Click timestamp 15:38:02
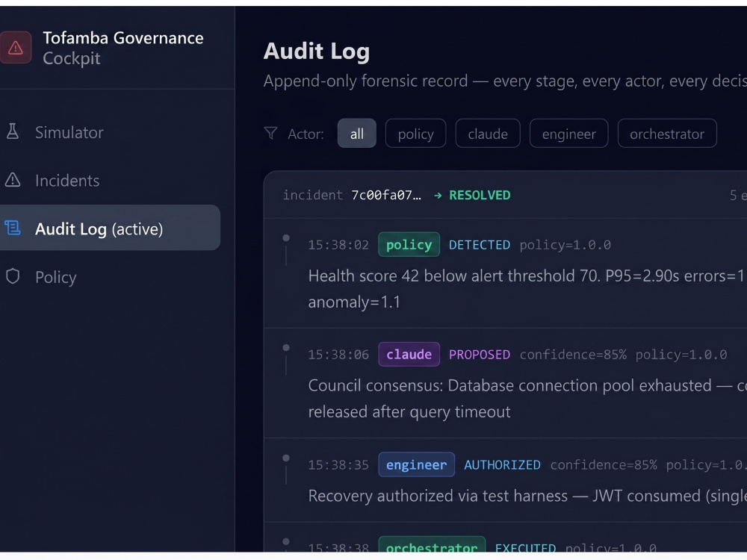 pos(338,245)
